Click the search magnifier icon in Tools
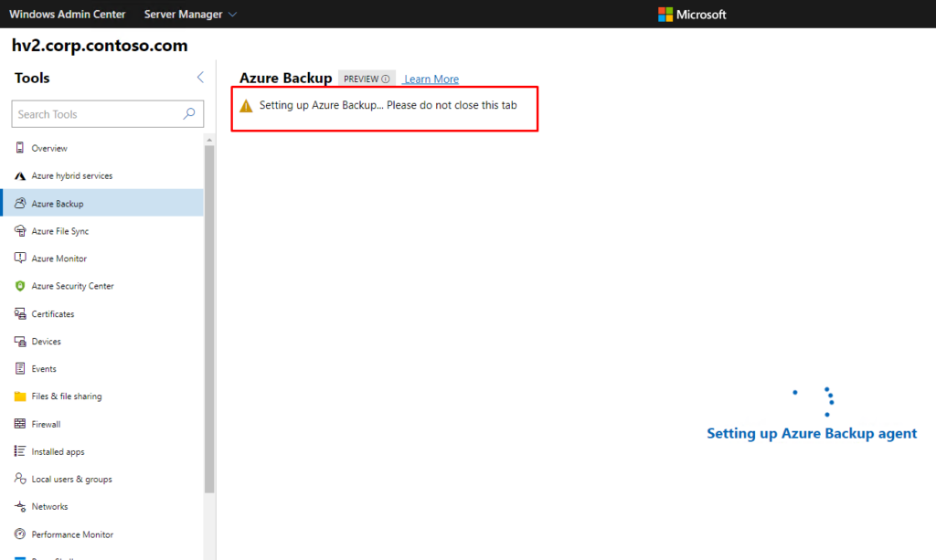936x560 pixels. tap(189, 113)
